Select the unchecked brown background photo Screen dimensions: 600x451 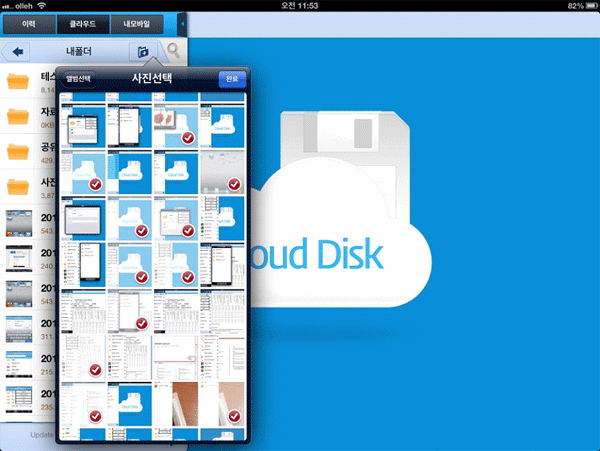click(x=176, y=404)
